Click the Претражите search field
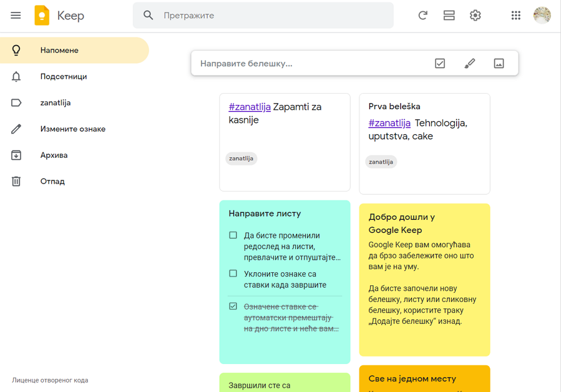 coord(263,16)
